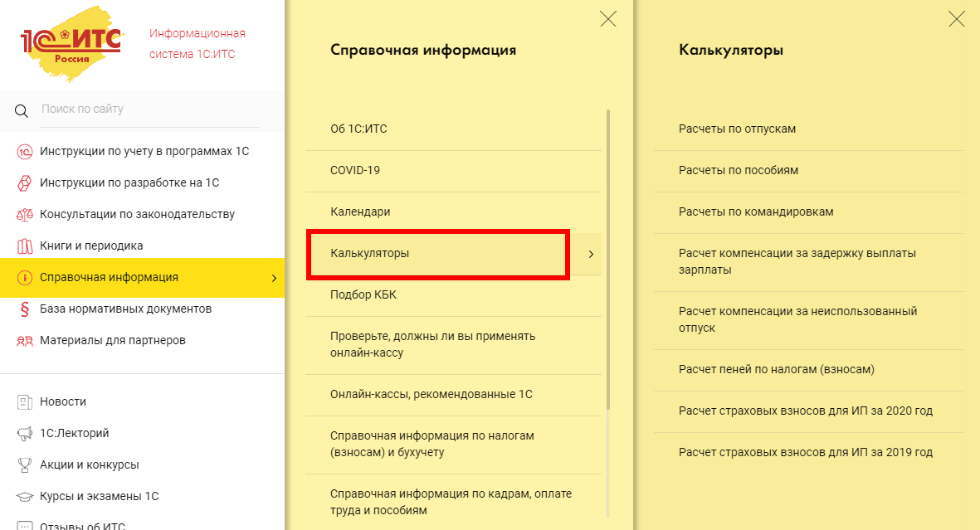Click Информационная система 1С:ИТС title link
Viewport: 980px width, 530px height.
click(197, 44)
